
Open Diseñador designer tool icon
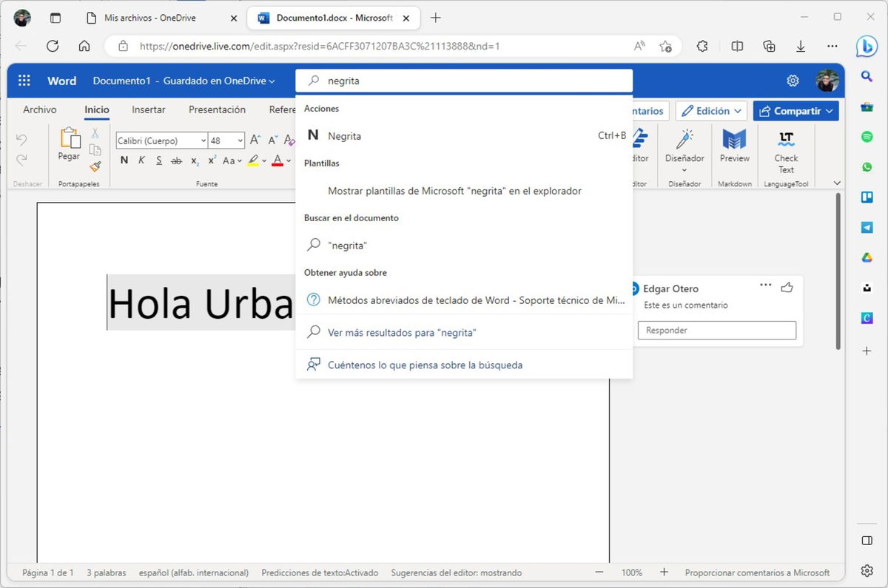(684, 139)
